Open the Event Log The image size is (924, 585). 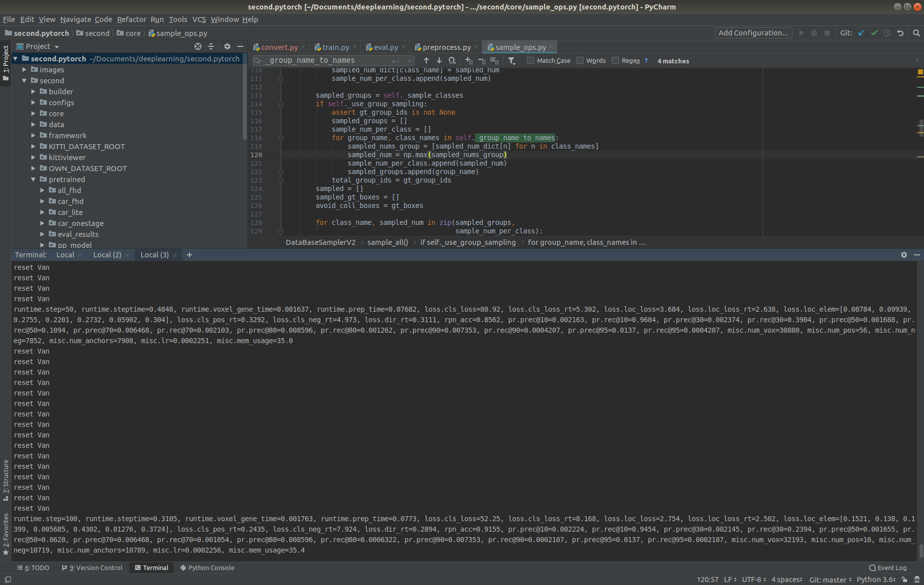point(888,568)
